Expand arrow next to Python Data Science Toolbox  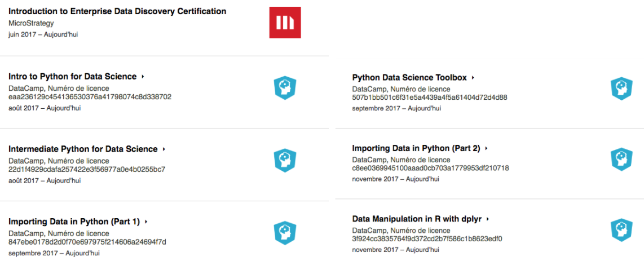point(473,78)
